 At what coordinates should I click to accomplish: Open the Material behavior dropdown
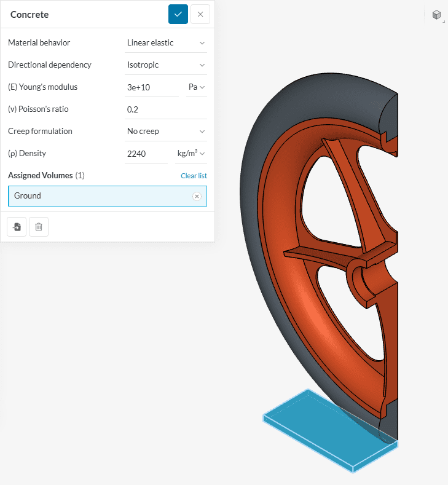[x=165, y=42]
